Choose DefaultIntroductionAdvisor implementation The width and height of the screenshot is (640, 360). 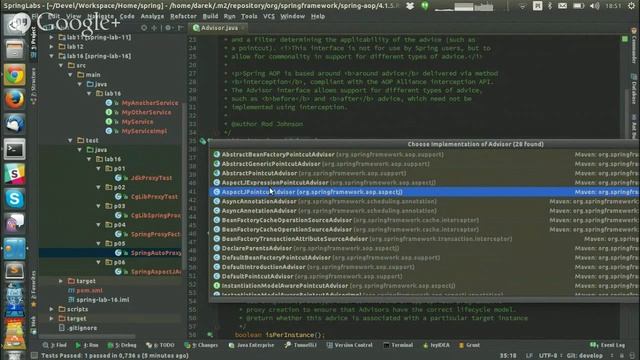tap(424, 267)
